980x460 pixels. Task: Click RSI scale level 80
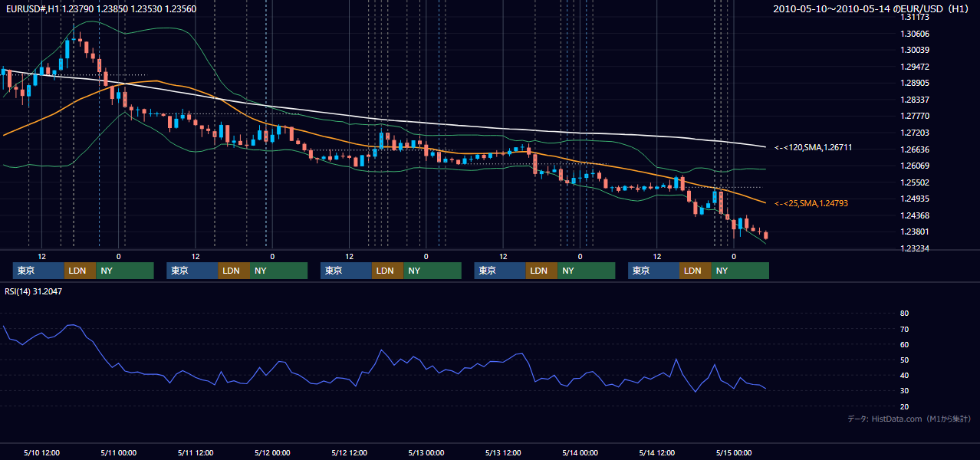click(x=904, y=314)
